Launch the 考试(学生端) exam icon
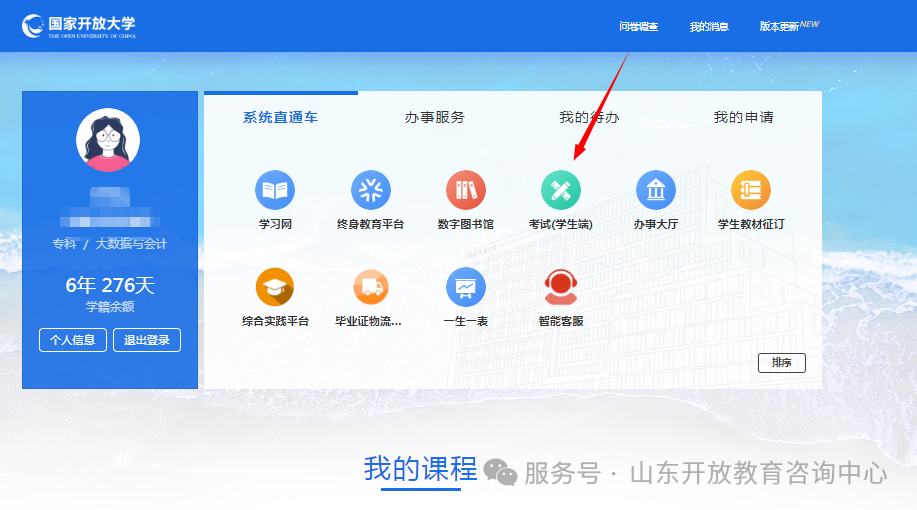Viewport: 917px width, 510px height. [561, 190]
